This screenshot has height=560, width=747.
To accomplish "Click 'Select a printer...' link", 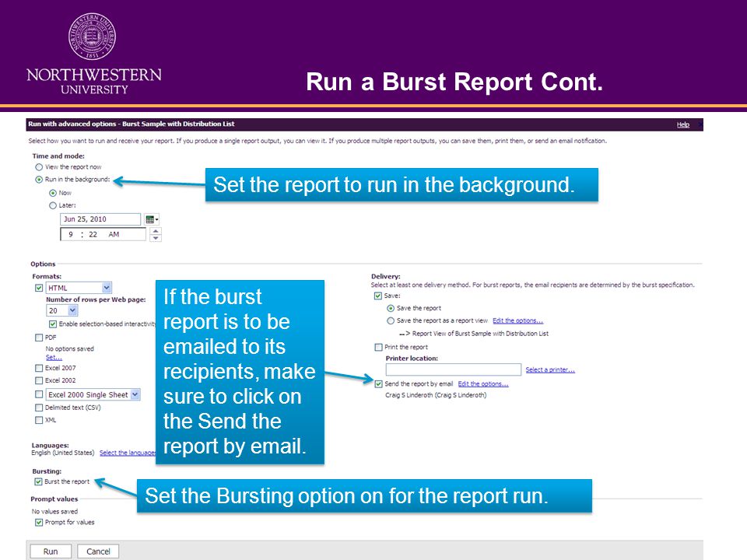I will [550, 369].
